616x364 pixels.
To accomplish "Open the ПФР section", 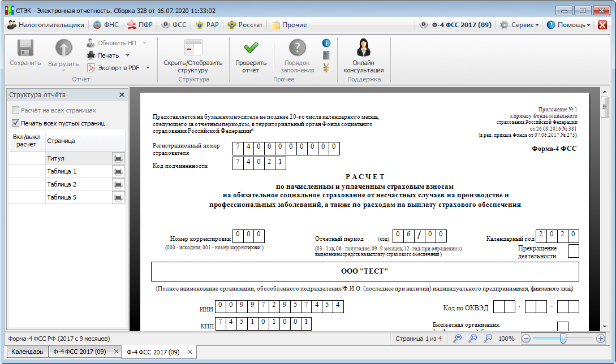I will [140, 25].
